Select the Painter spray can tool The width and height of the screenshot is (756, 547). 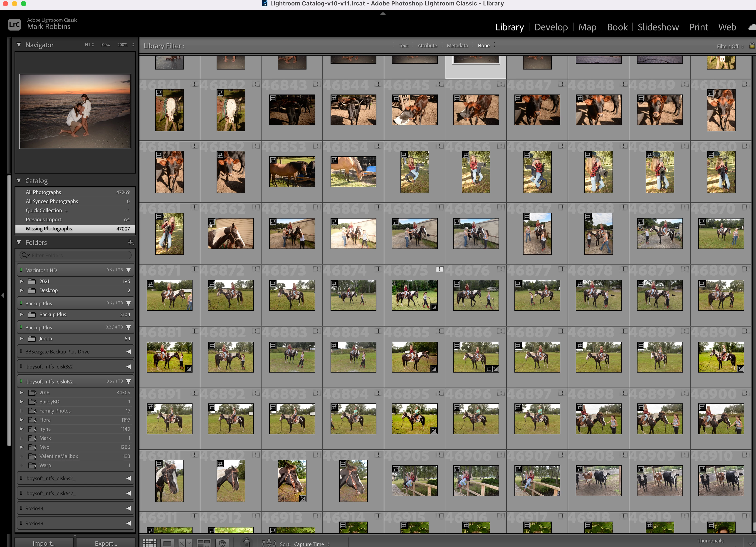point(247,543)
